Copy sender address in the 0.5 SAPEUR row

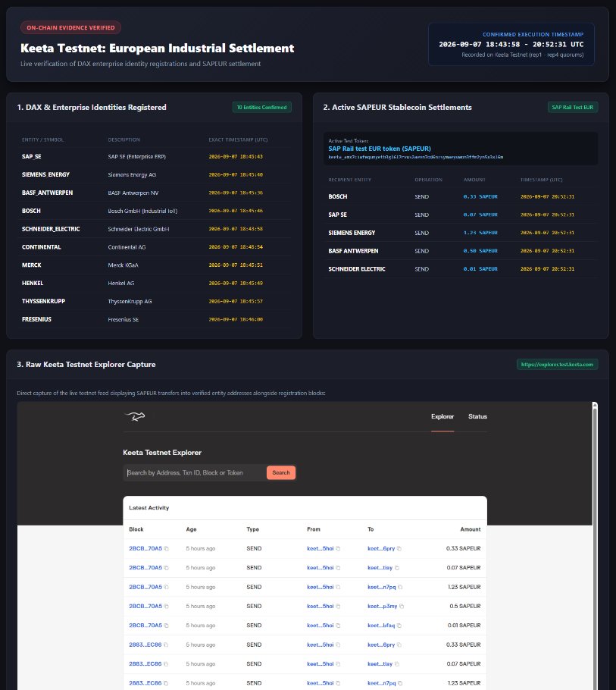coord(338,607)
